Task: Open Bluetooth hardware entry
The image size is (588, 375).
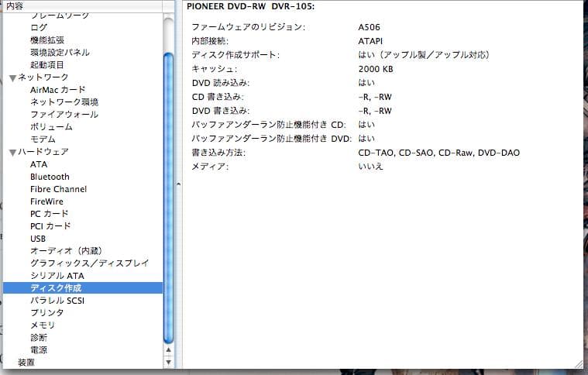Action: click(50, 177)
